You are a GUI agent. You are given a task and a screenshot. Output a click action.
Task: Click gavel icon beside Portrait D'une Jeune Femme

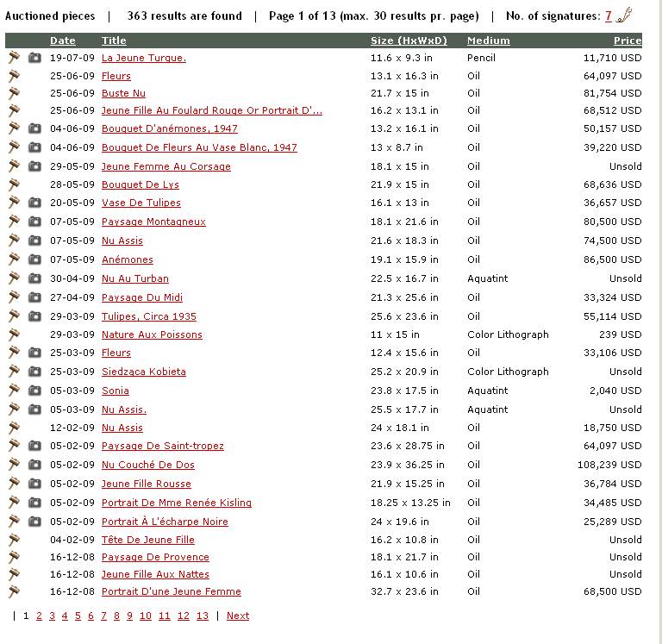(14, 591)
